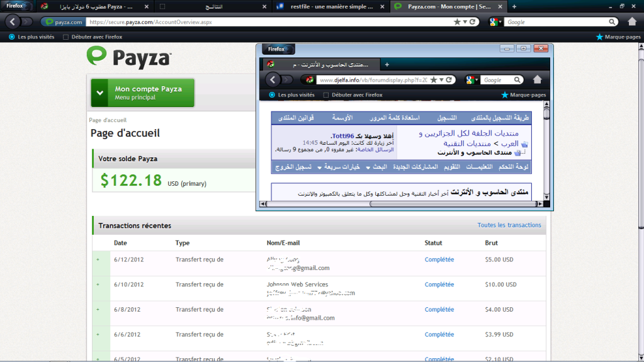This screenshot has height=362, width=644.
Task: Open a new tab in the small Firefox window
Action: (x=387, y=64)
